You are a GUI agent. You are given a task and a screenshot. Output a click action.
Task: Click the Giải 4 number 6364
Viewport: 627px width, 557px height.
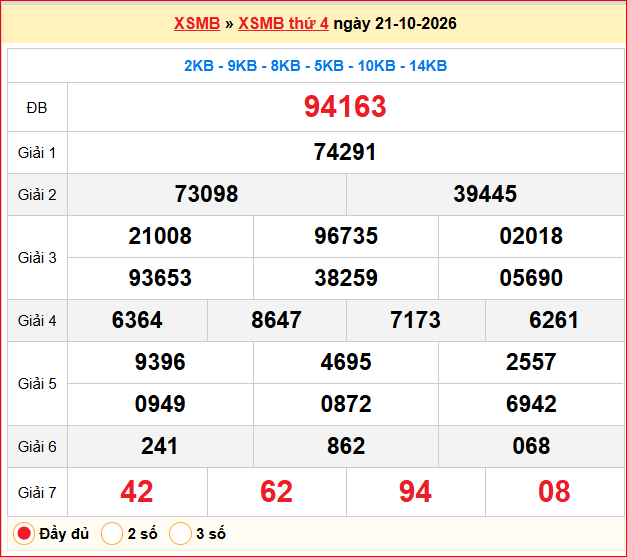tap(137, 320)
